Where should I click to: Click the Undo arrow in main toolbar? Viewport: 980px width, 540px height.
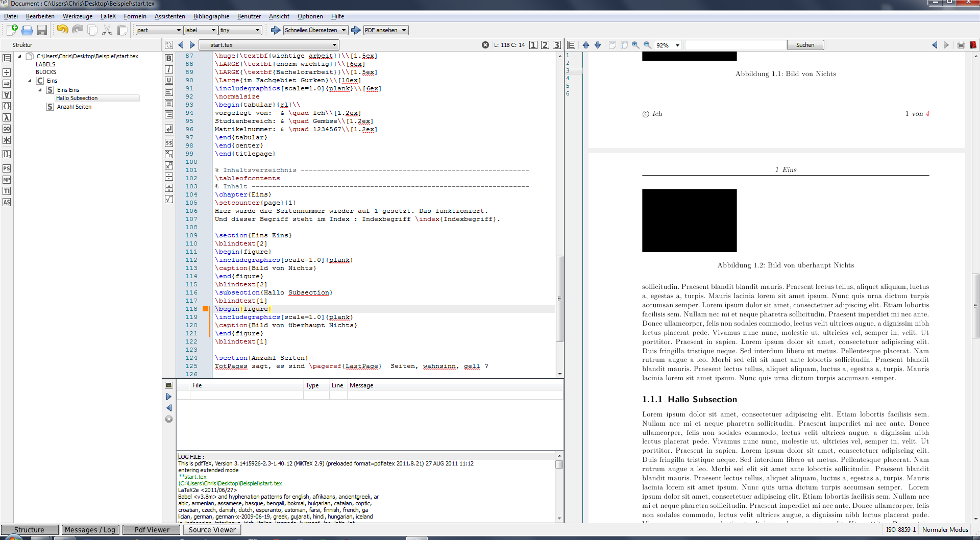(x=62, y=30)
